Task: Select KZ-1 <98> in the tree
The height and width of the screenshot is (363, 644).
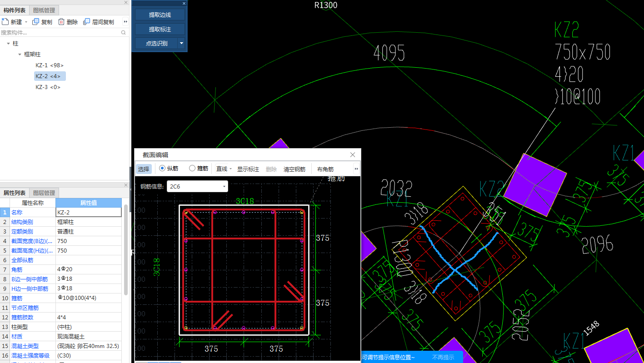Action: [x=50, y=65]
